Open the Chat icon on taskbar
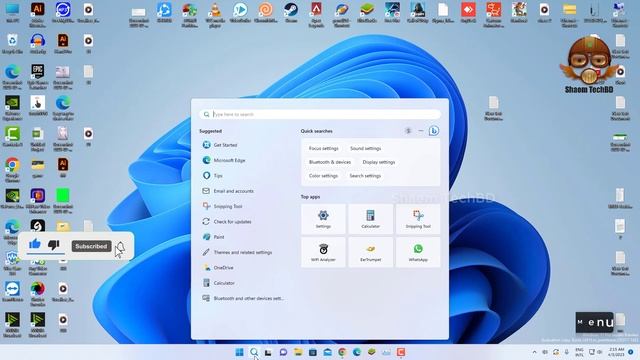Screen dimensions: 640x360 pyautogui.click(x=283, y=352)
